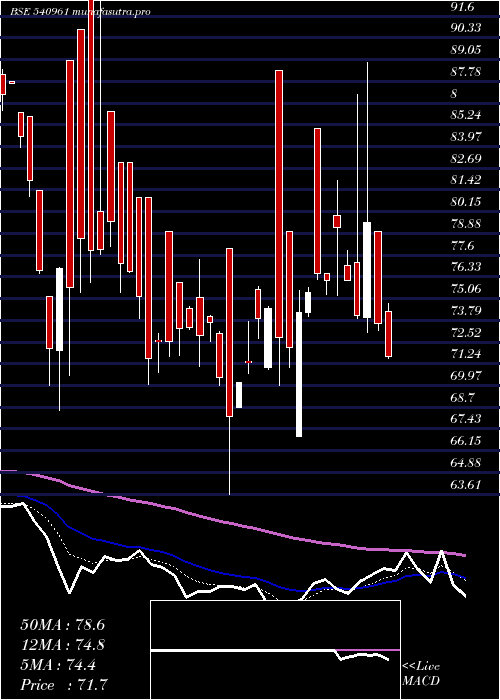Screen dimensions: 500x700
Task: Select the 83.97 axis value
Action: pos(466,137)
